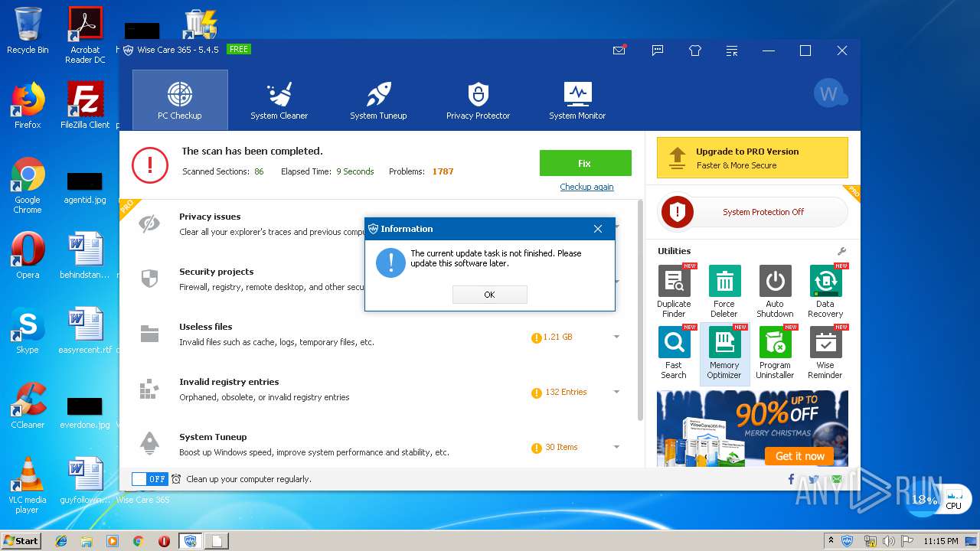Open the System Monitor tab
Screen dimensions: 980x551
coord(577,99)
